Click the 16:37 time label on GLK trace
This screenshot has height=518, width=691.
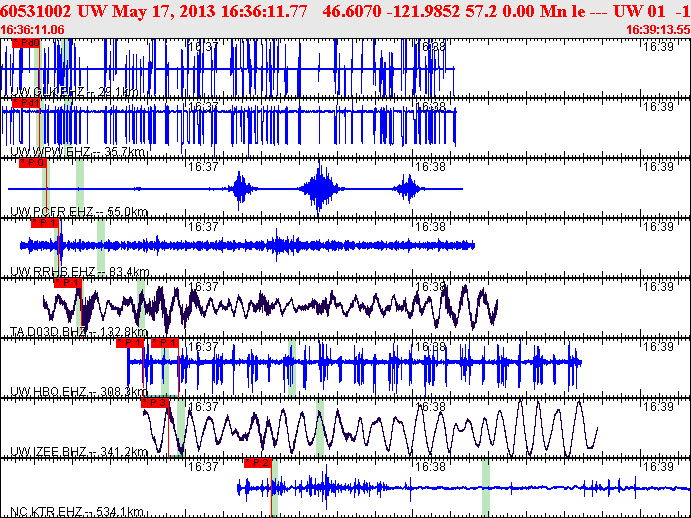pyautogui.click(x=203, y=46)
